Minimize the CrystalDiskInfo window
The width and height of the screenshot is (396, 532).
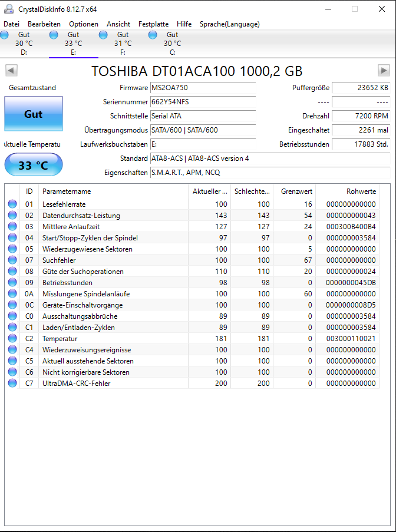click(x=328, y=9)
